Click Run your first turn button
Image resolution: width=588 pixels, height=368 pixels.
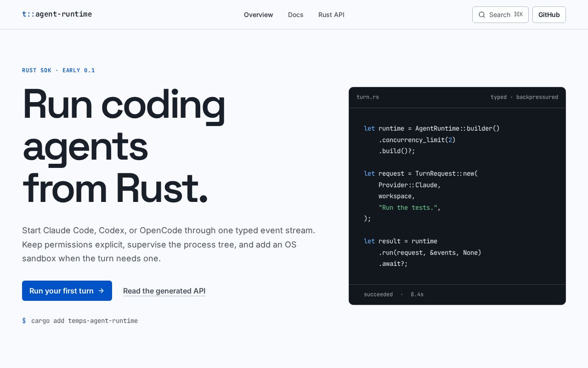(67, 291)
